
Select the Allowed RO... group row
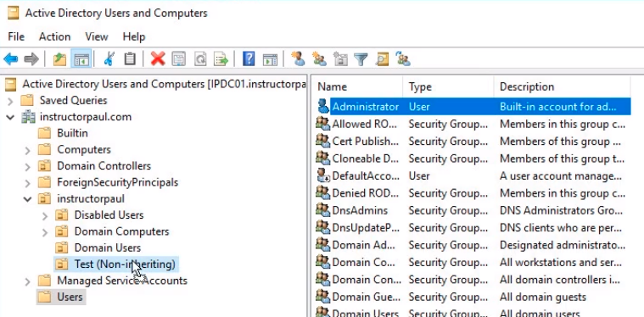473,124
